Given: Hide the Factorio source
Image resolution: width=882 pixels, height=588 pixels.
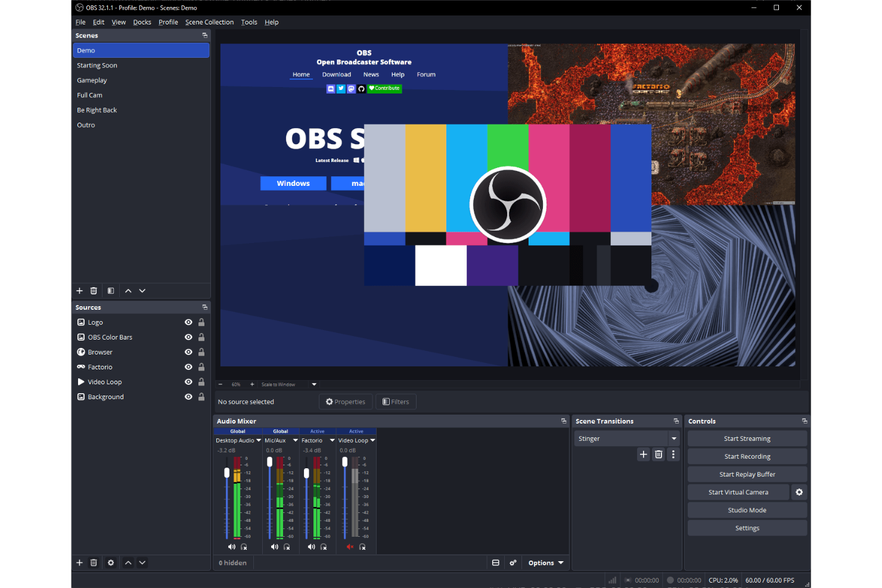Looking at the screenshot, I should tap(188, 366).
